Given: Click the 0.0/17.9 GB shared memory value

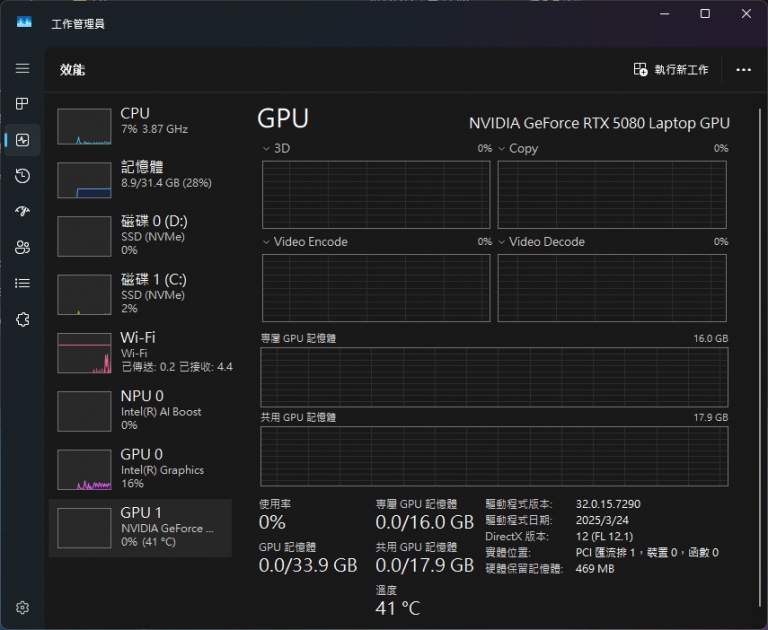Looking at the screenshot, I should 425,565.
